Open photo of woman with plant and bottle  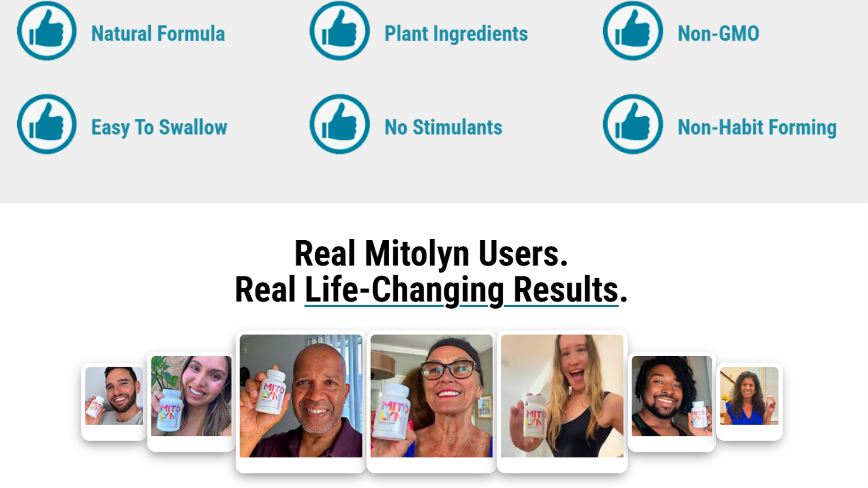[191, 402]
